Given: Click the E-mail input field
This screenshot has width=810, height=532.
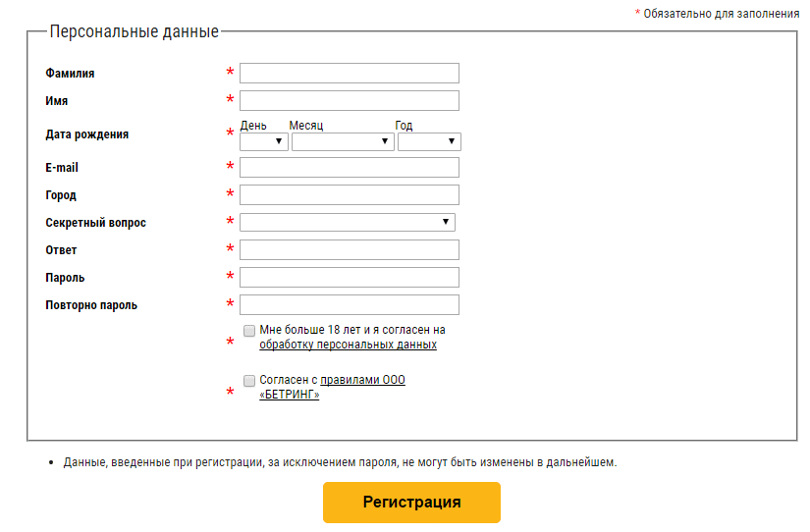Looking at the screenshot, I should [349, 167].
